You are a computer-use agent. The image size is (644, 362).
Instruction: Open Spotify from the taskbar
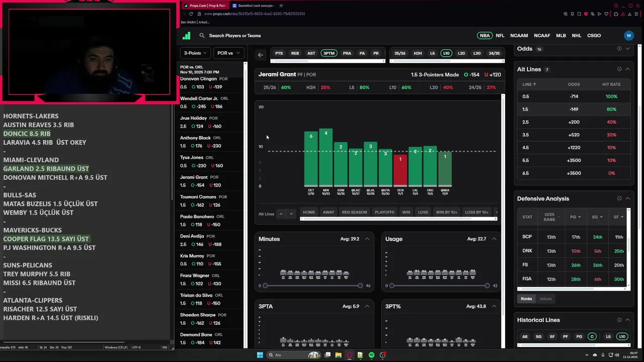[x=371, y=355]
